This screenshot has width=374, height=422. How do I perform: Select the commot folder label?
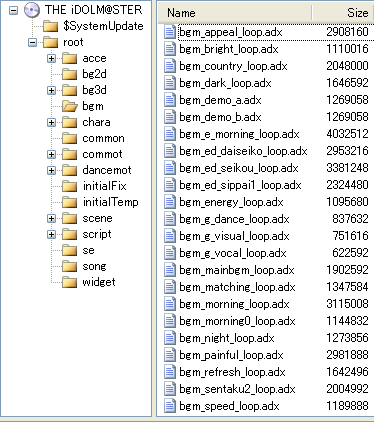pos(102,154)
